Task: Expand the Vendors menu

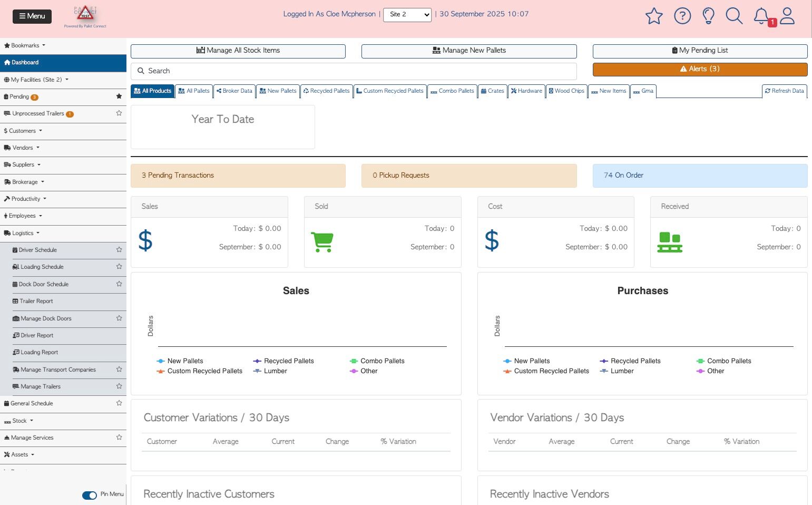Action: pyautogui.click(x=63, y=148)
